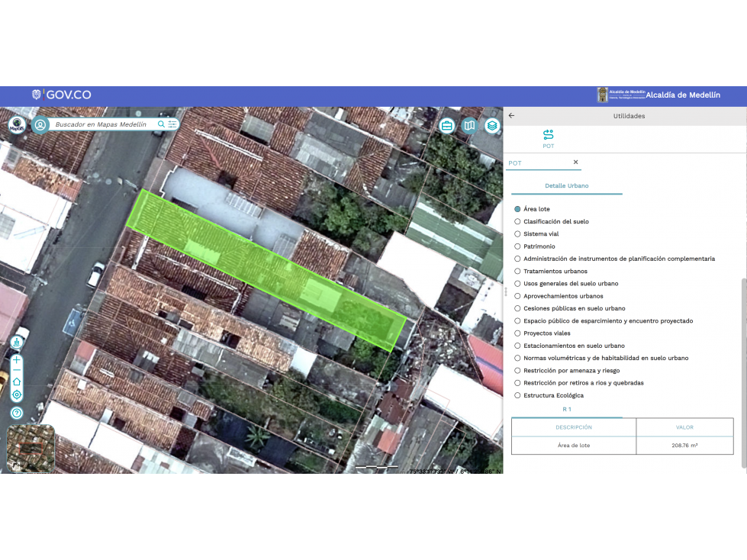Choose the Sistema vial radio button

pos(517,233)
